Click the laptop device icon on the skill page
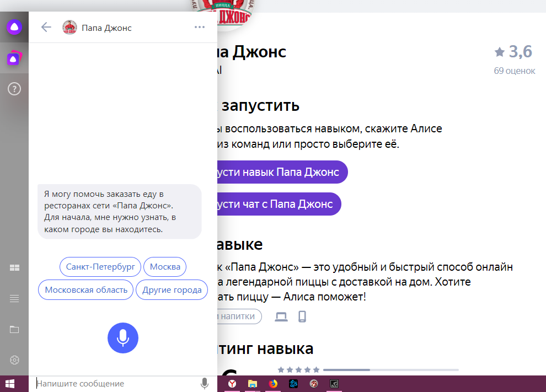Image resolution: width=546 pixels, height=392 pixels. 281,316
